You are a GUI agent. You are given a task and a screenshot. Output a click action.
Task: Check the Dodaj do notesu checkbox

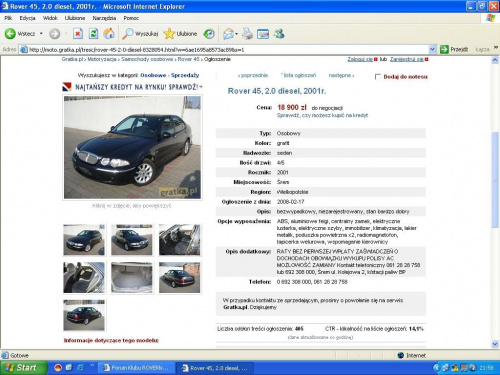(377, 77)
